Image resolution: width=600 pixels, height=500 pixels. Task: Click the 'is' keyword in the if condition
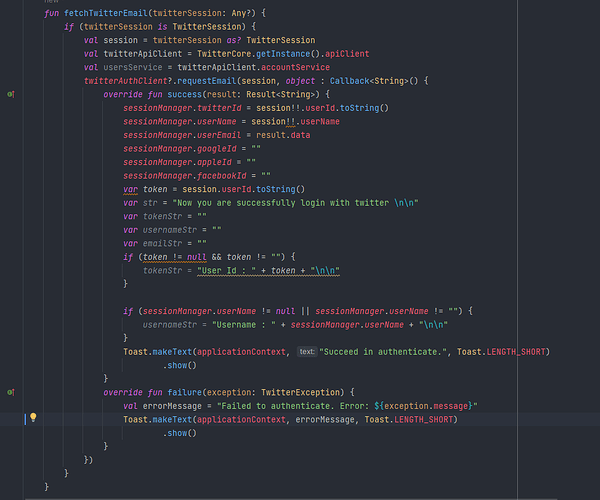click(x=163, y=27)
